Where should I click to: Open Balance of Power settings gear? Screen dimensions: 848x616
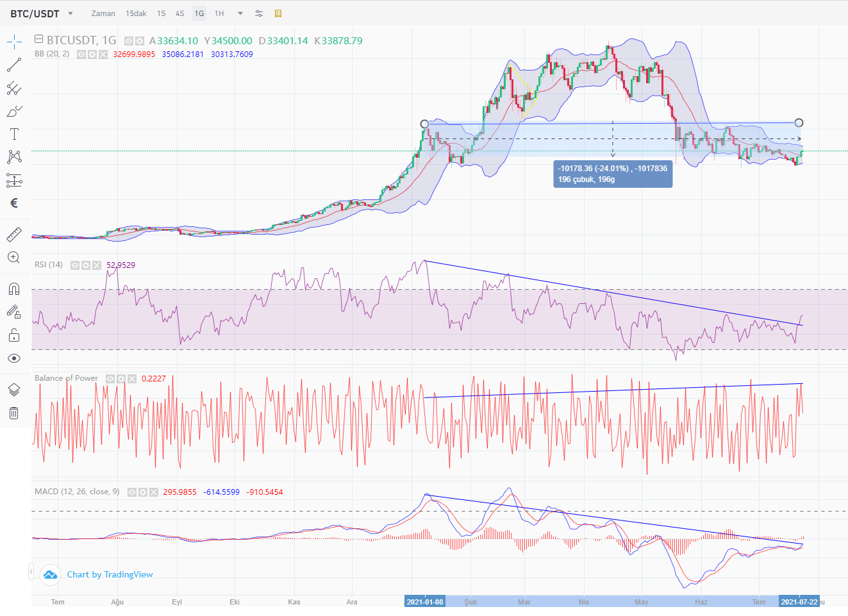click(x=121, y=379)
